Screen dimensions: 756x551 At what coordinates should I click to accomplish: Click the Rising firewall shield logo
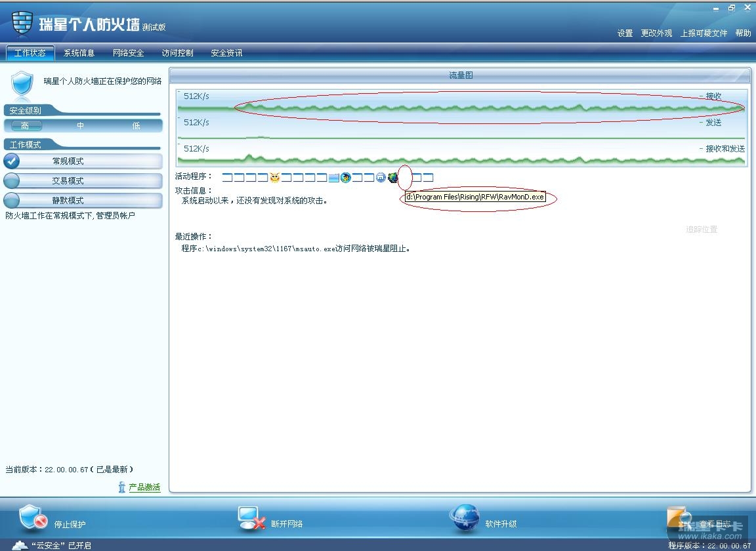pyautogui.click(x=22, y=23)
